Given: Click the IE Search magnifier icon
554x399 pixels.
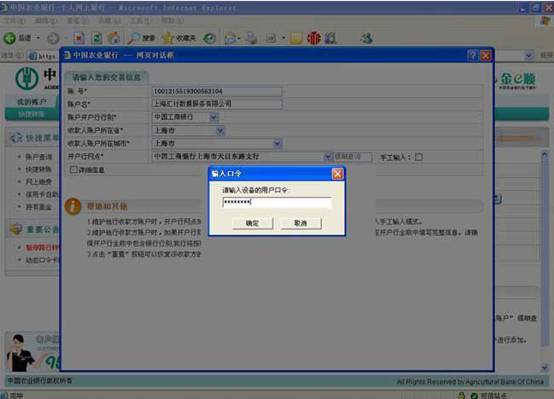Looking at the screenshot, I should [x=134, y=38].
